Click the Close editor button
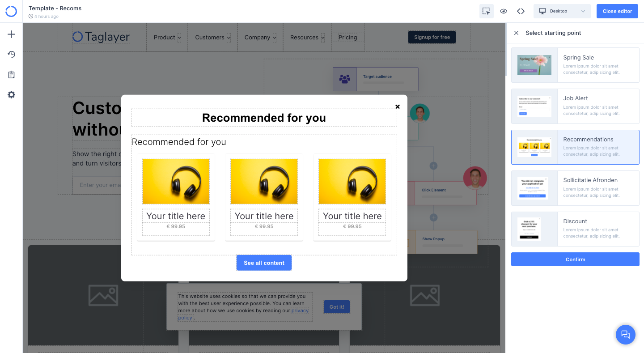This screenshot has height=353, width=644. click(617, 11)
